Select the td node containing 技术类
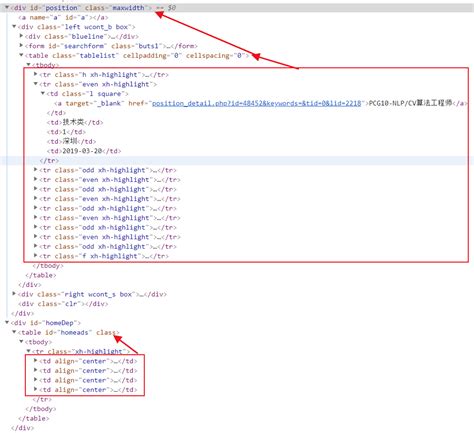The width and height of the screenshot is (474, 433). point(75,122)
